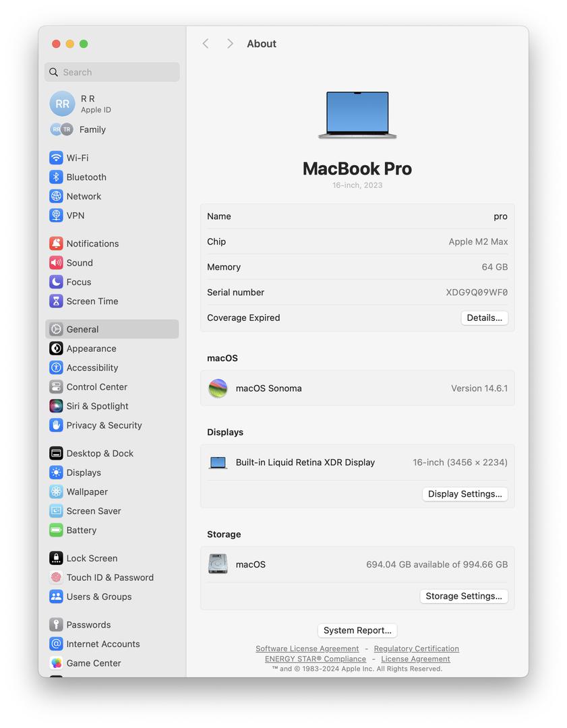Click the Notifications bell icon
Screen dimensions: 567x728
(x=56, y=243)
